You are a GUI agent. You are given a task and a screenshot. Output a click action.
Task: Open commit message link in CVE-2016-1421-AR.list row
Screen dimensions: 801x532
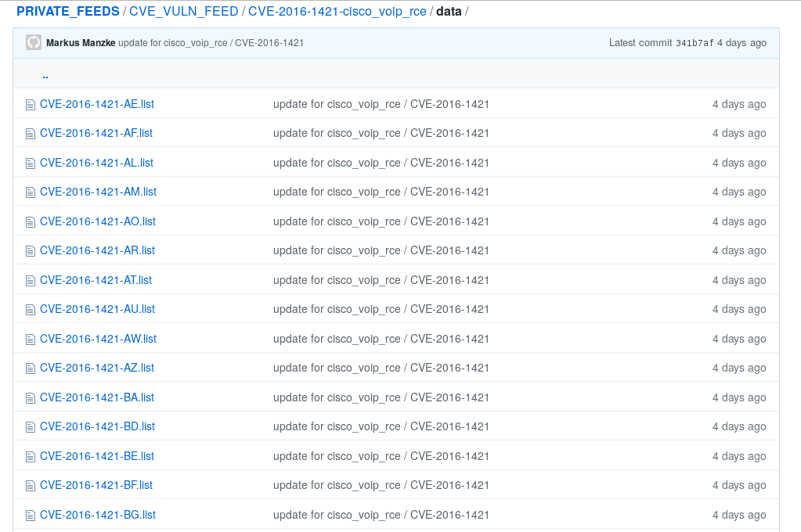tap(381, 250)
